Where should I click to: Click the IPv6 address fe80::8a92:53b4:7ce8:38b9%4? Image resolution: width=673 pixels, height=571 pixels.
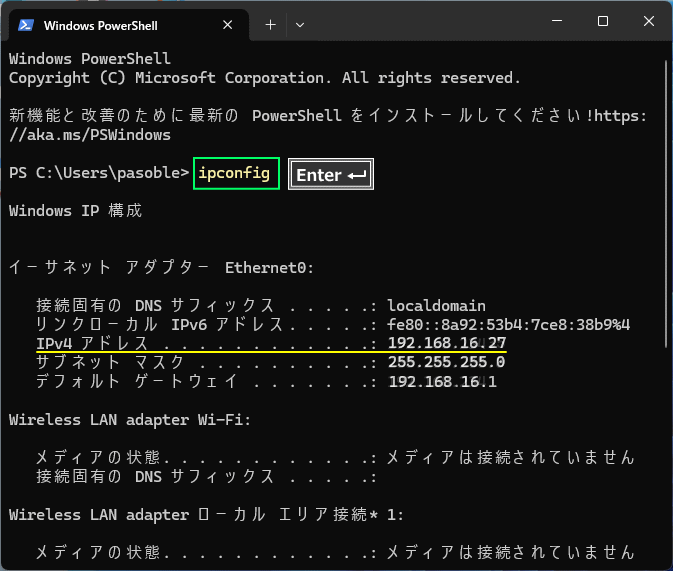[509, 325]
